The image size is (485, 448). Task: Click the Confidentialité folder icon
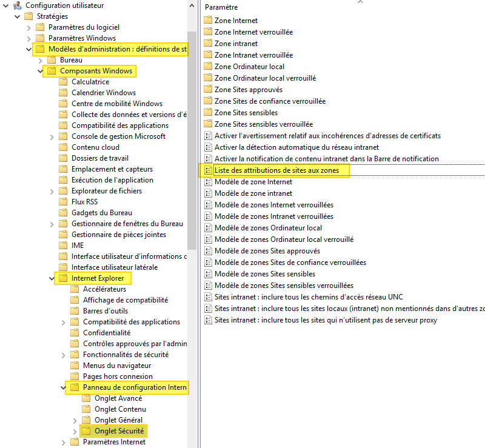[x=75, y=333]
